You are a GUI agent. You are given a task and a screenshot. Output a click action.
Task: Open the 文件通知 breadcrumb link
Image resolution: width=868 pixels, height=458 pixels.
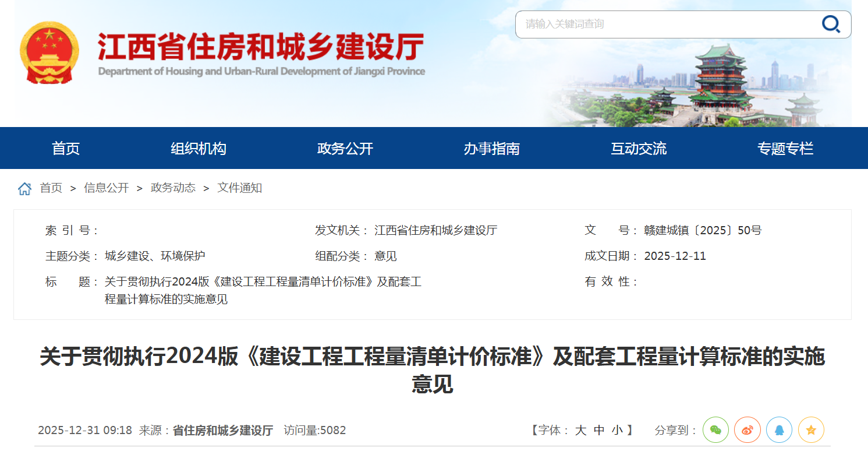point(240,188)
